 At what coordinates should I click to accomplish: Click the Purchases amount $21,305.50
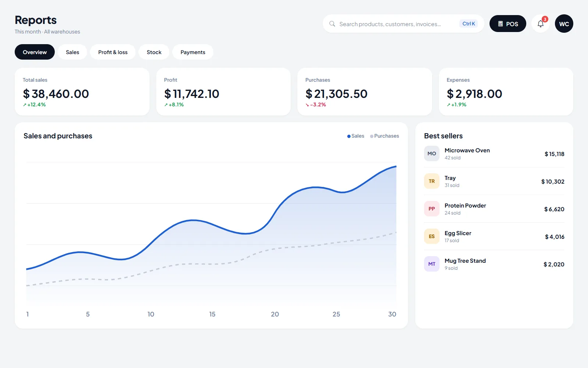tap(336, 94)
